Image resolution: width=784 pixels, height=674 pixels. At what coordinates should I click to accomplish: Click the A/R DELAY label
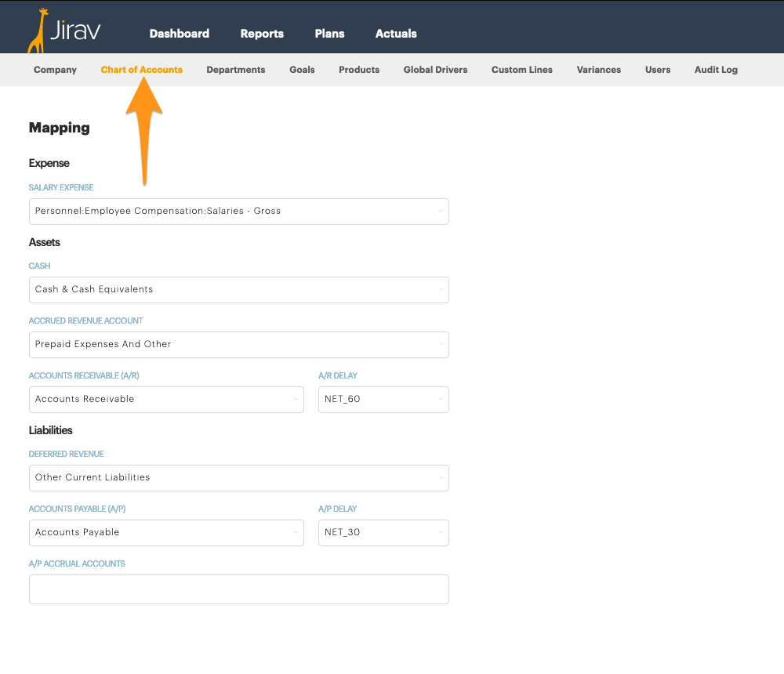[338, 375]
